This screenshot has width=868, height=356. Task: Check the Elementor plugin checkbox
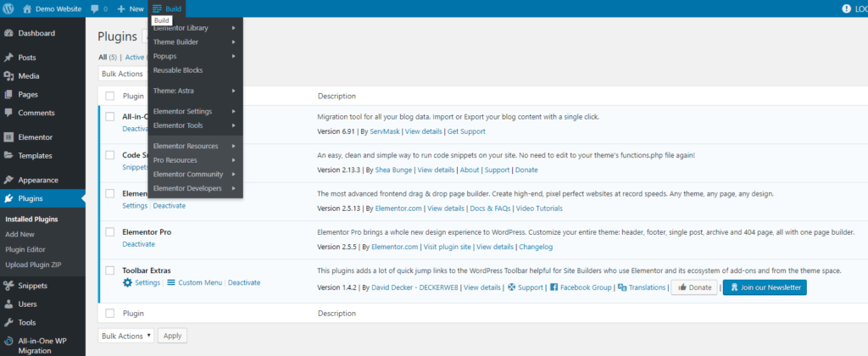coord(110,194)
